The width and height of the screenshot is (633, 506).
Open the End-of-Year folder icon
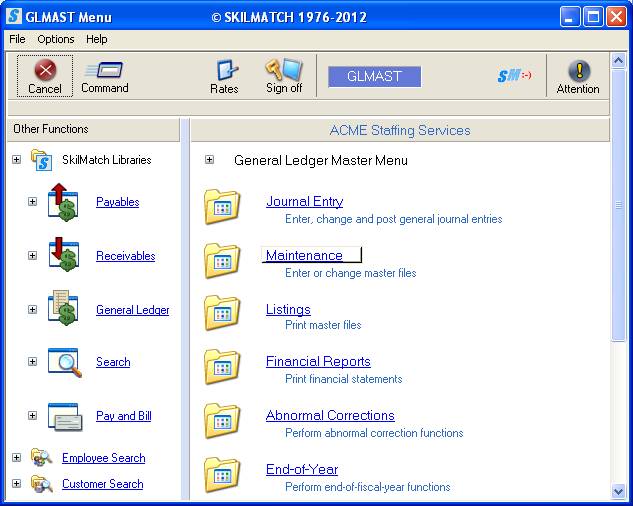pos(222,475)
